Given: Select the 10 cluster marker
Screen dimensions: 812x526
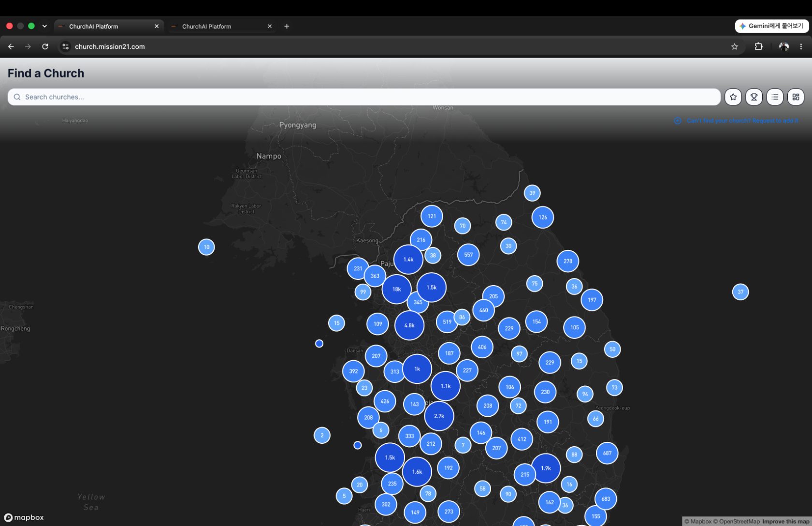Looking at the screenshot, I should [x=206, y=247].
